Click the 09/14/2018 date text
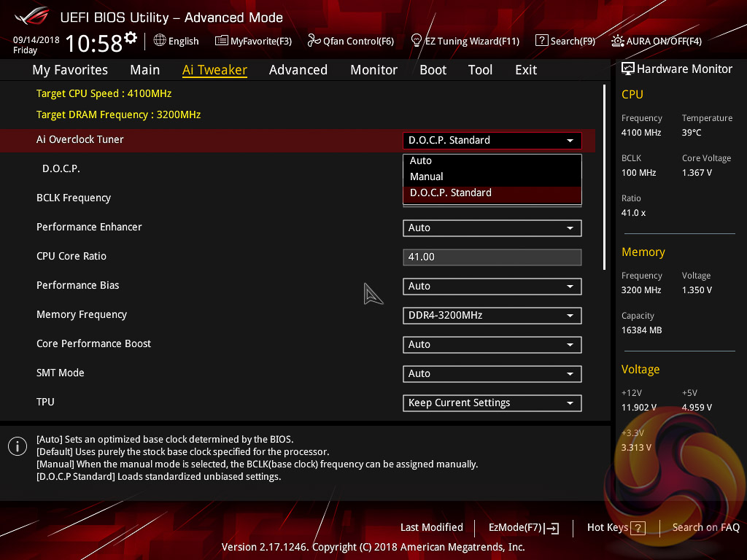This screenshot has height=560, width=747. coord(36,39)
